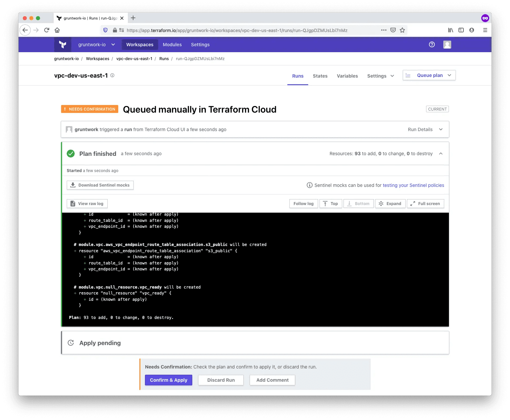The image size is (510, 420).
Task: Click the tracking protection shield icon
Action: coord(105,30)
